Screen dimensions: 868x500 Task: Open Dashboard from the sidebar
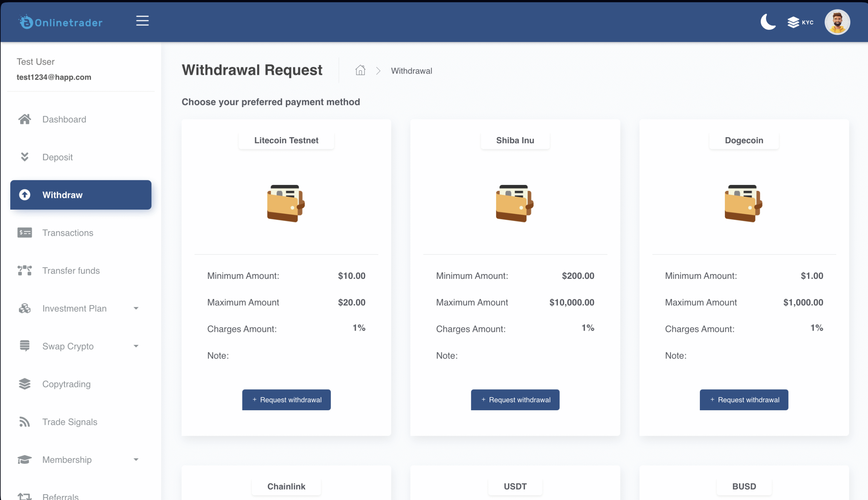(x=81, y=119)
